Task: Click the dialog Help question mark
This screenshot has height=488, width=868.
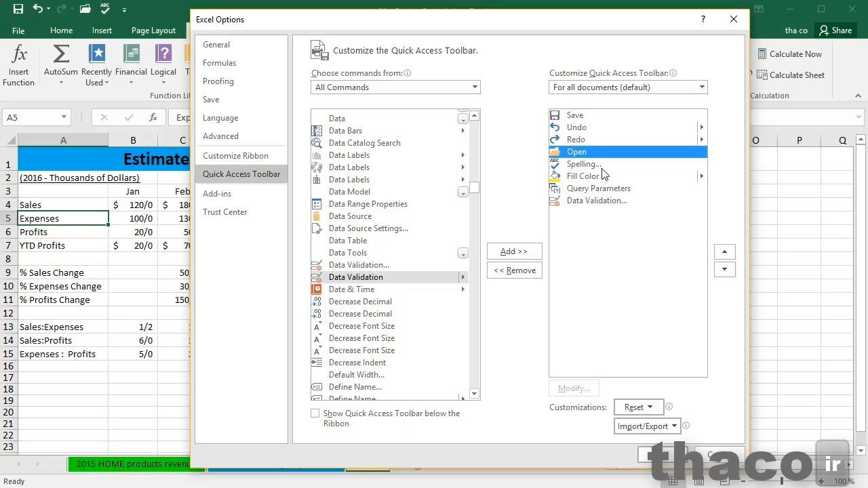Action: coord(703,20)
